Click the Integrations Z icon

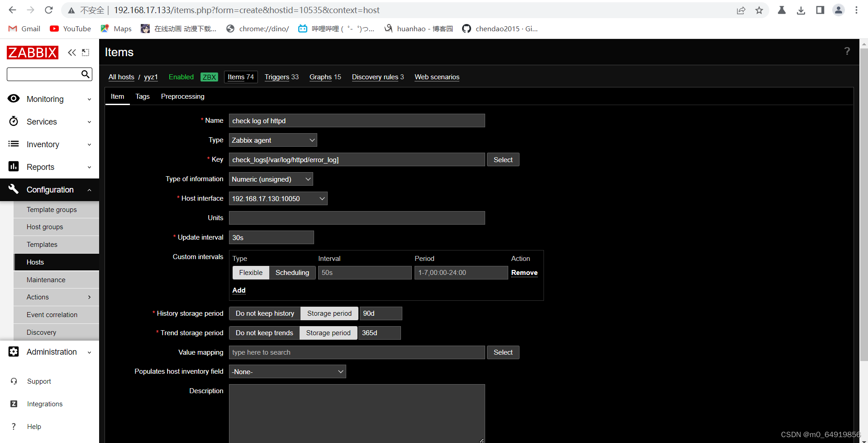click(x=14, y=404)
